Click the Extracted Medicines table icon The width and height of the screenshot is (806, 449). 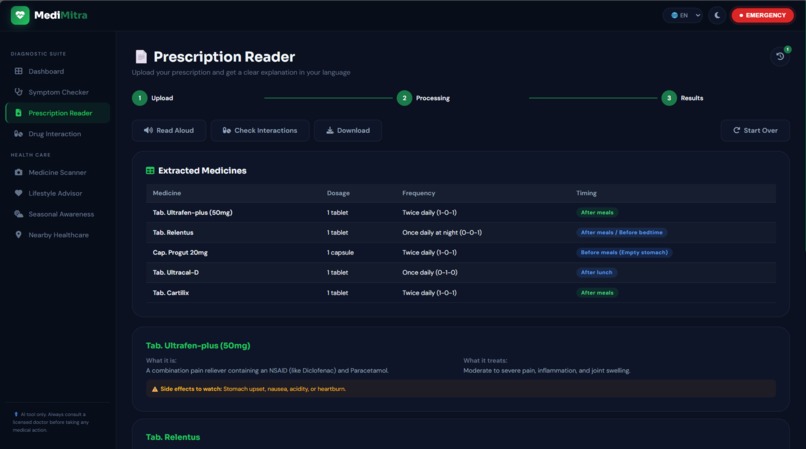pos(150,171)
